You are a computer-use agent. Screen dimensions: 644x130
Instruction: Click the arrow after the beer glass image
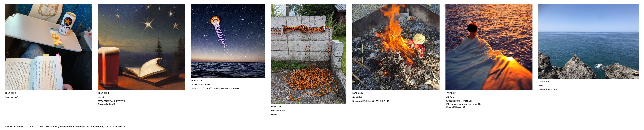point(188,6)
